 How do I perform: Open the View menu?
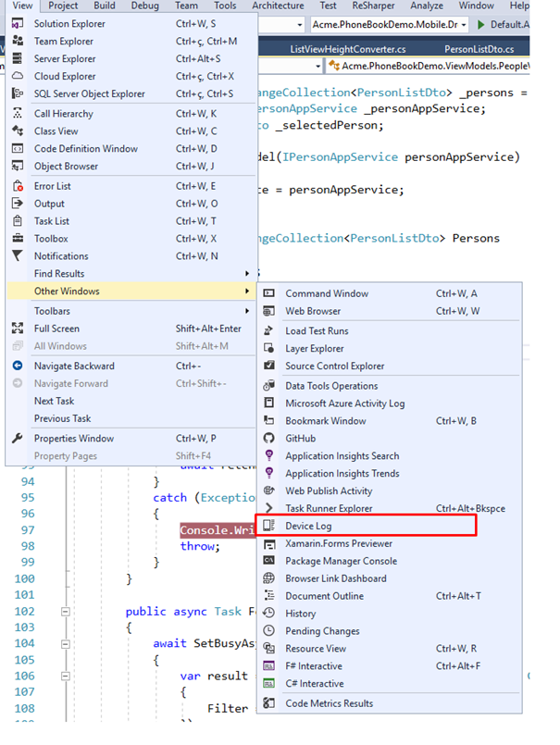point(22,6)
